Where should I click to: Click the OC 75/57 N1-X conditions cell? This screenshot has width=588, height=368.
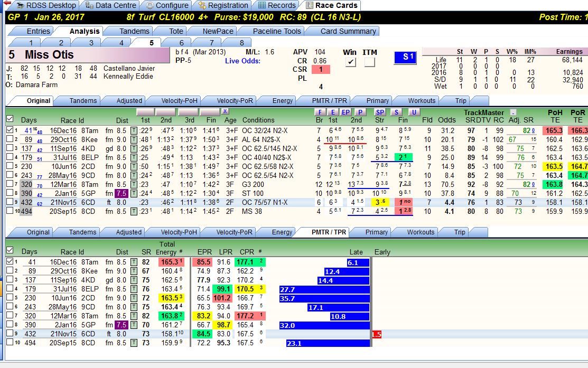click(265, 202)
